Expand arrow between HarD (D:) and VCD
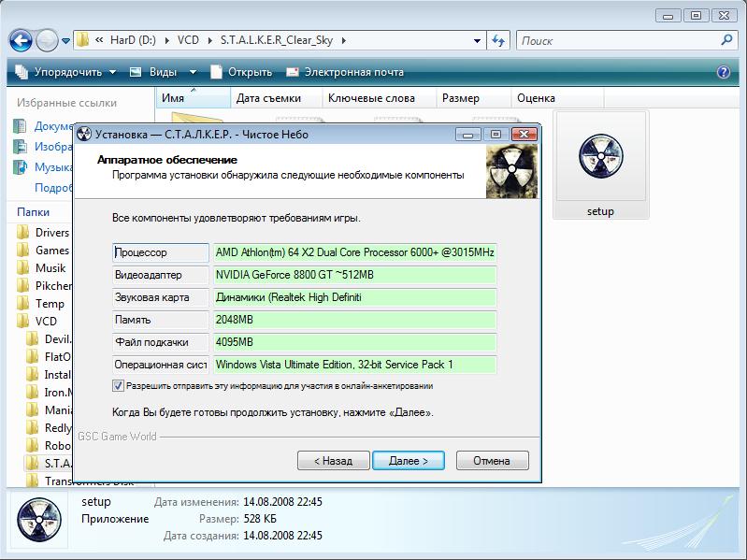The height and width of the screenshot is (560, 747). point(166,41)
